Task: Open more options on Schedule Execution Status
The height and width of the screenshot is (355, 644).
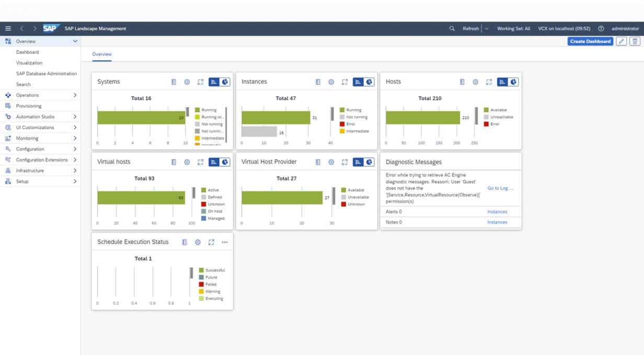Action: tap(225, 242)
